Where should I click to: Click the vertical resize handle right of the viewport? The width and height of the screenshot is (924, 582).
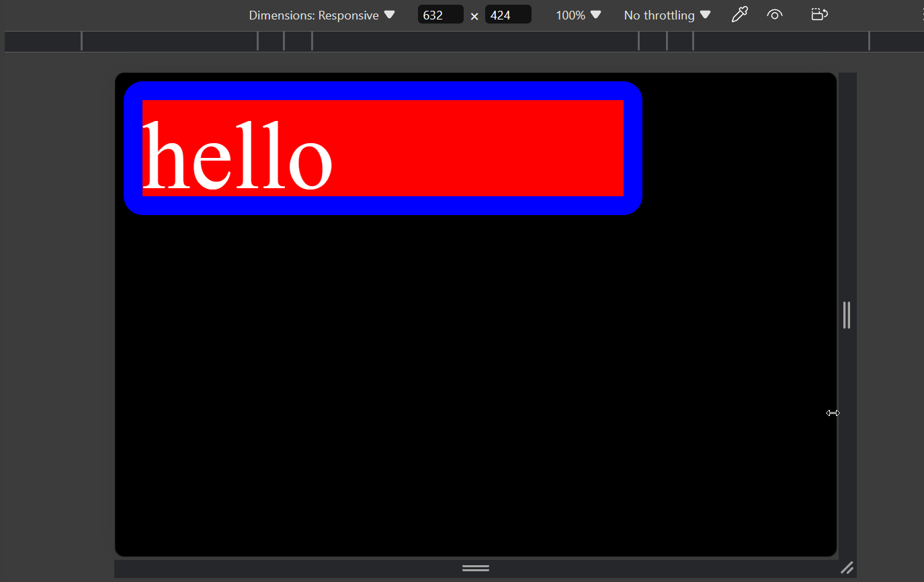point(847,315)
